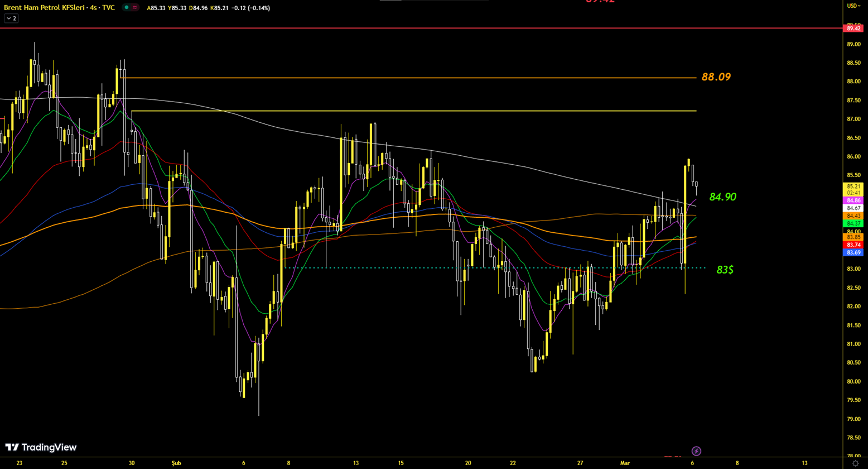868x469 pixels.
Task: Click the 25 date label on time axis
Action: point(64,463)
